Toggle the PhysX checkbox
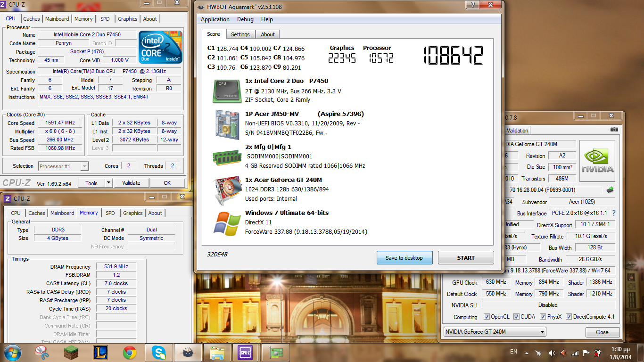644x362 pixels. pyautogui.click(x=543, y=317)
